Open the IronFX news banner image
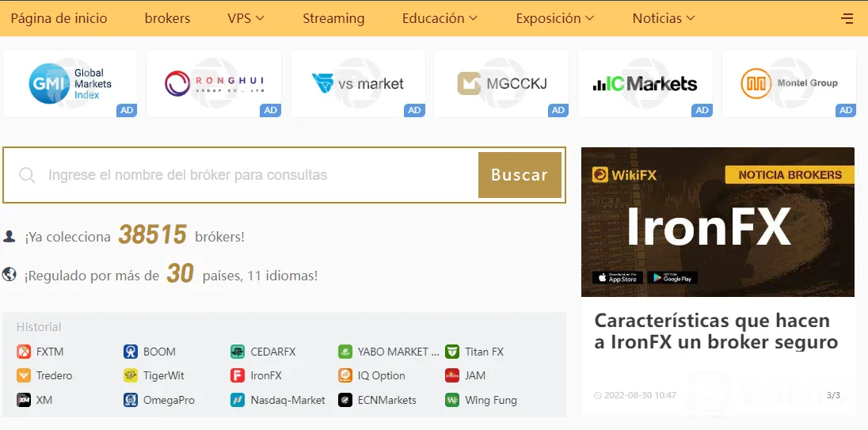This screenshot has height=430, width=868. tap(718, 222)
